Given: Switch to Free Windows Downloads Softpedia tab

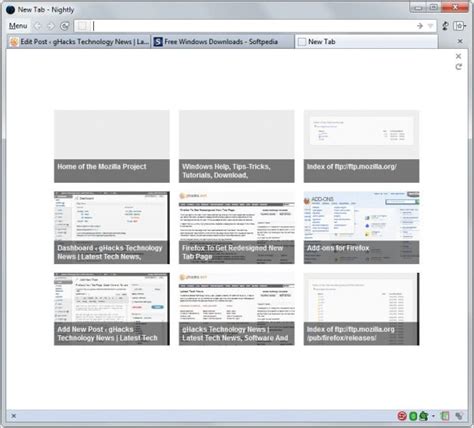Looking at the screenshot, I should [222, 42].
